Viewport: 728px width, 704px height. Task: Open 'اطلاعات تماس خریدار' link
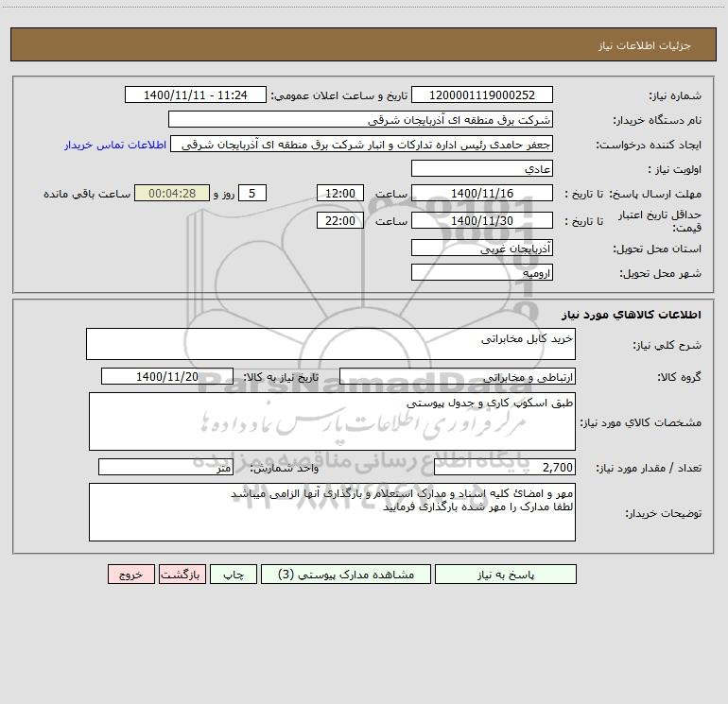[x=115, y=145]
